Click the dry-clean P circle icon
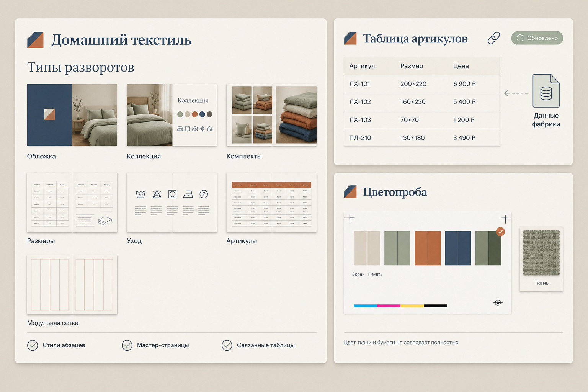This screenshot has width=588, height=392. point(204,194)
